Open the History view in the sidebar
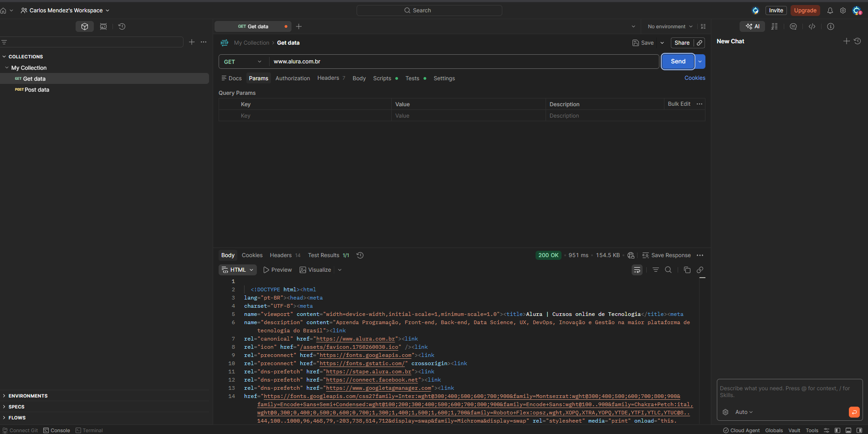Image resolution: width=868 pixels, height=434 pixels. tap(122, 26)
